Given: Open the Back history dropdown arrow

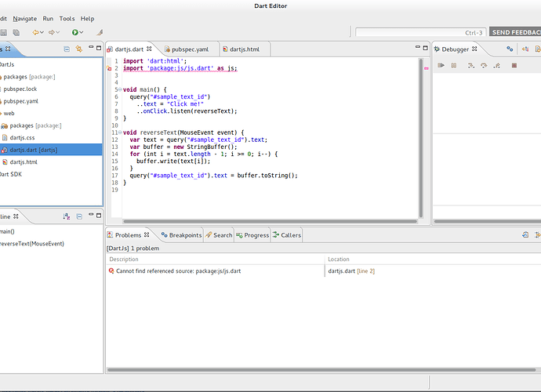Looking at the screenshot, I should pos(42,32).
